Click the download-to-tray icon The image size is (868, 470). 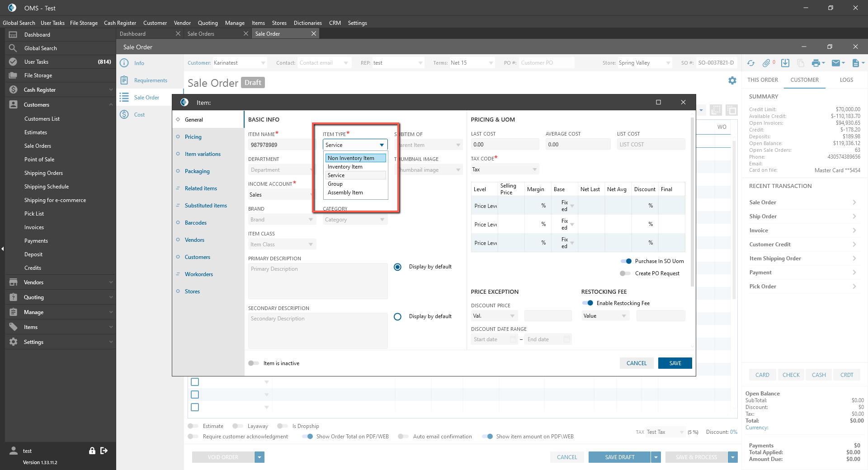[785, 63]
